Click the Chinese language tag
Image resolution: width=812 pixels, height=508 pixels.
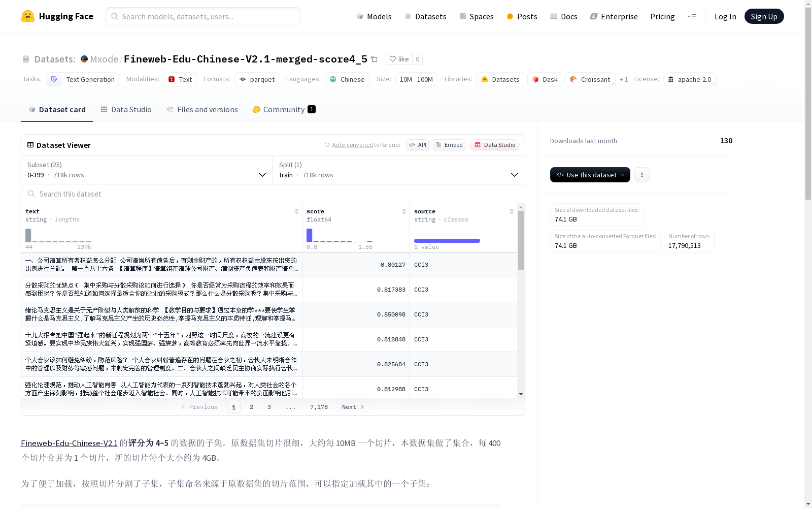(347, 79)
